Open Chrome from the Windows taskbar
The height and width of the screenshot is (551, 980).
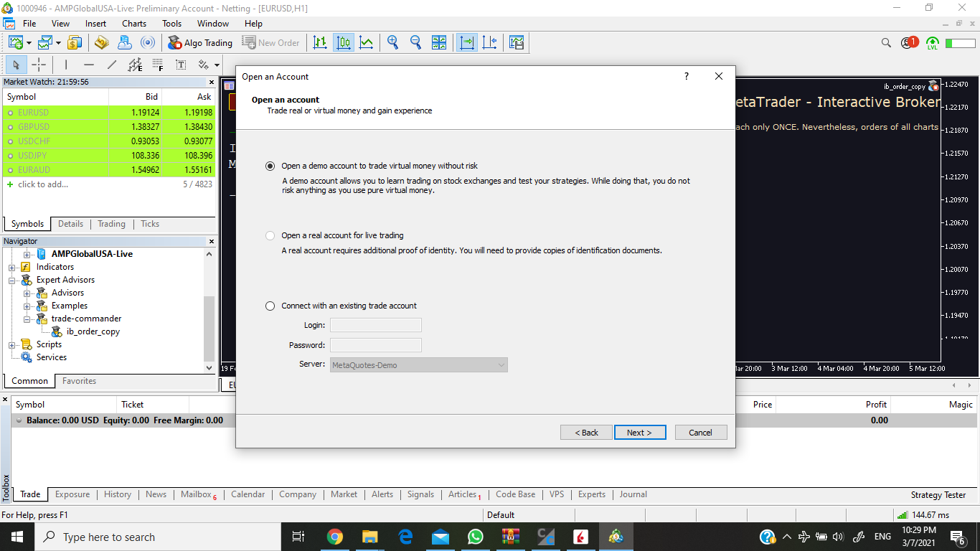point(335,537)
